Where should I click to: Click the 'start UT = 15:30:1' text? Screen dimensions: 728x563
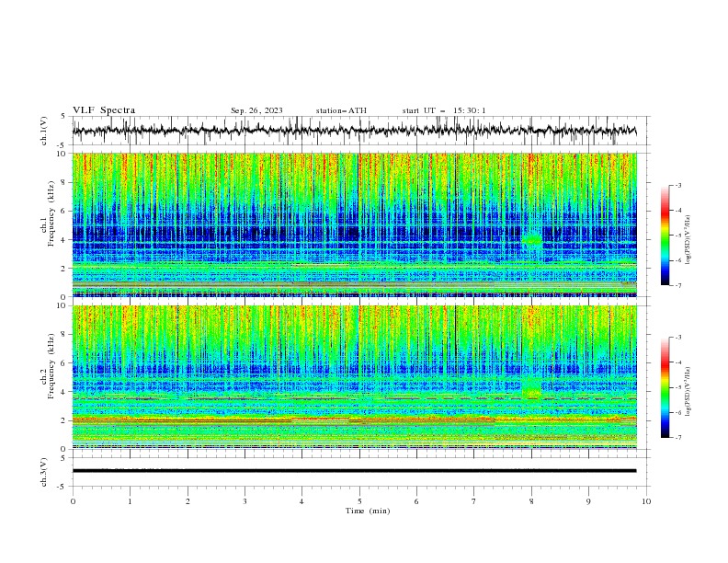[444, 110]
